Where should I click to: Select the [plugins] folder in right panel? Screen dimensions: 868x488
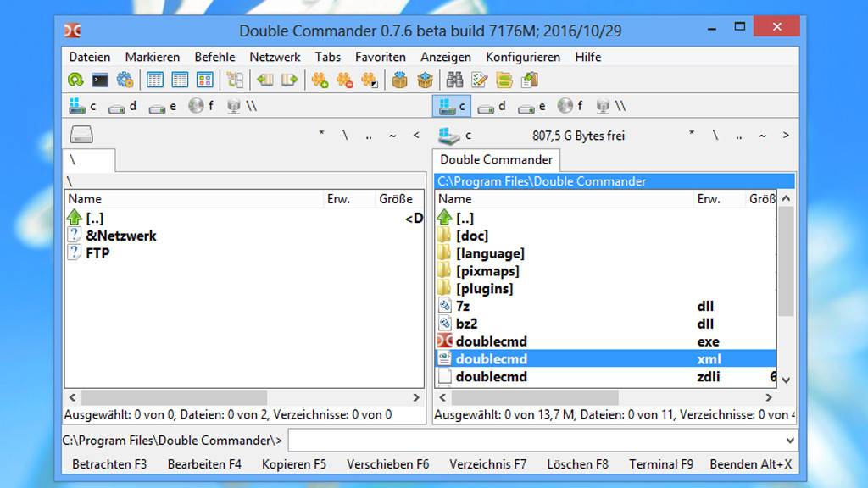484,289
